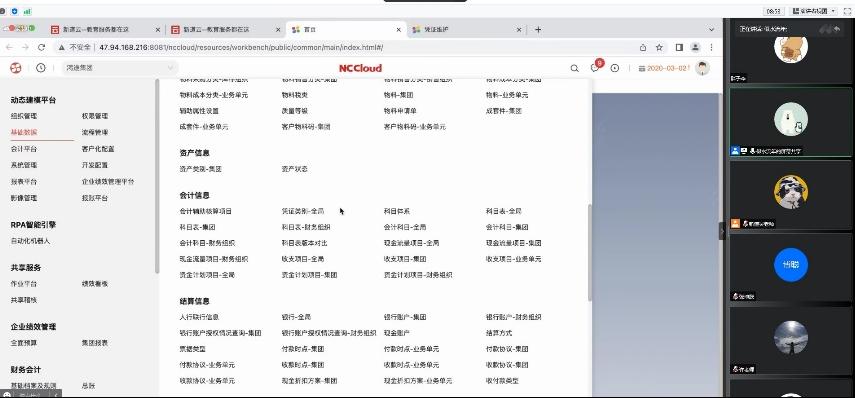Image resolution: width=855 pixels, height=398 pixels.
Task: Close the active 首页 tab
Action: tap(399, 30)
